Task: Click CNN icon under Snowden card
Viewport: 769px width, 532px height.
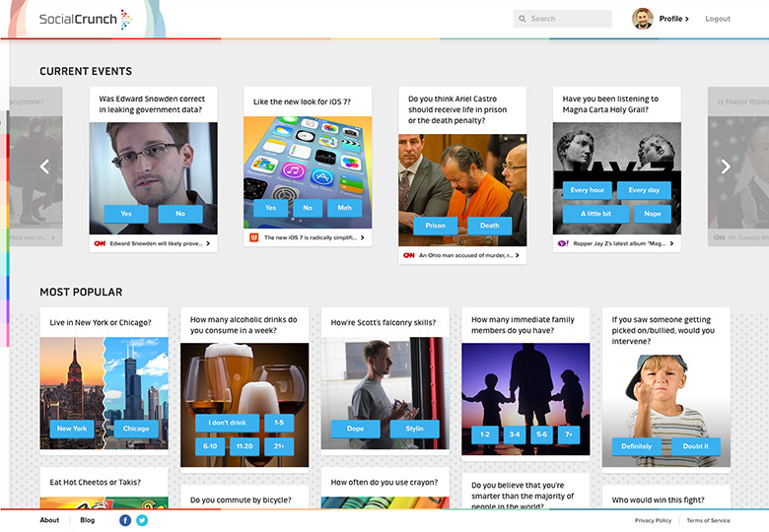Action: click(100, 243)
